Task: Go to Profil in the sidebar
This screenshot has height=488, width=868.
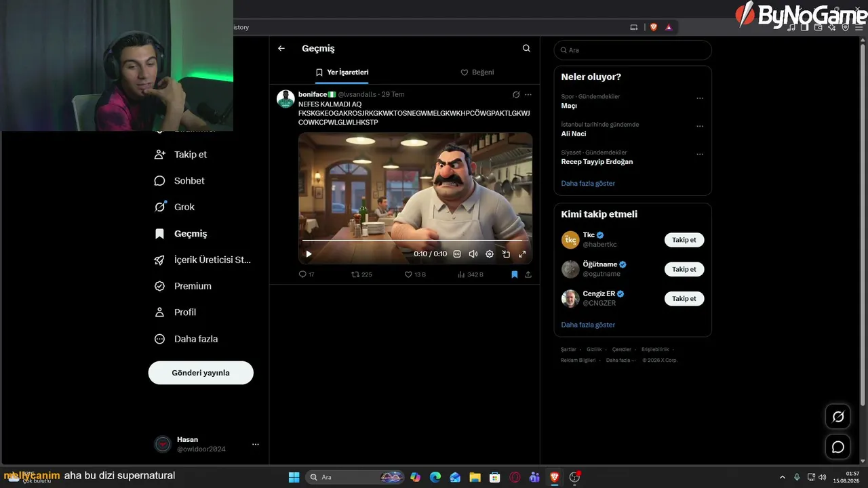Action: point(176,312)
